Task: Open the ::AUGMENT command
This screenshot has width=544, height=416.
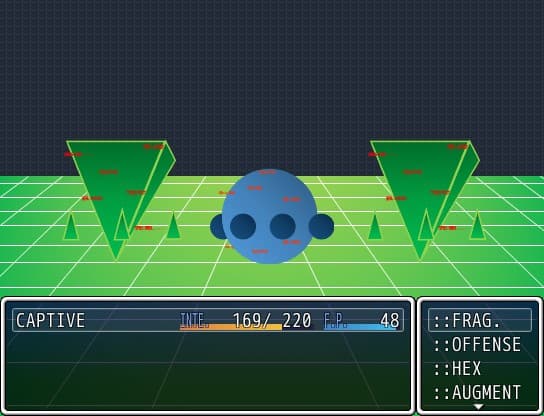Action: coord(477,392)
